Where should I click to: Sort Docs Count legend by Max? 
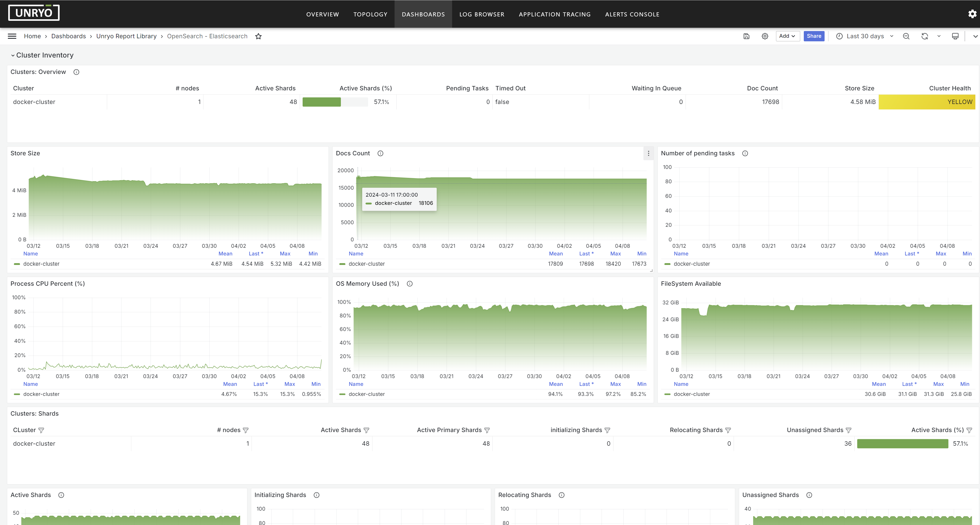[x=615, y=254]
